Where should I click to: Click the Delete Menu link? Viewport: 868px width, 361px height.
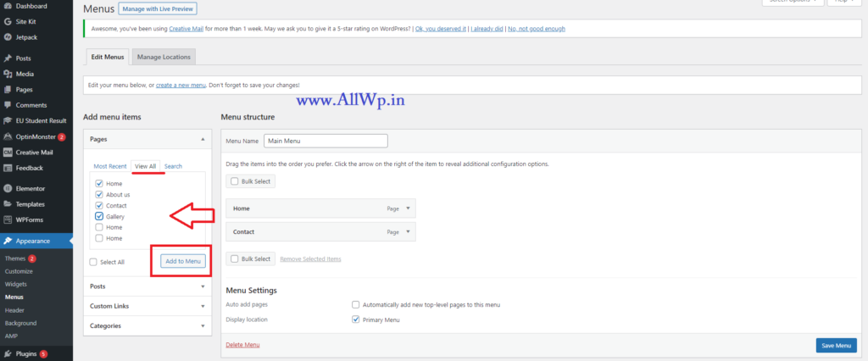pos(242,345)
